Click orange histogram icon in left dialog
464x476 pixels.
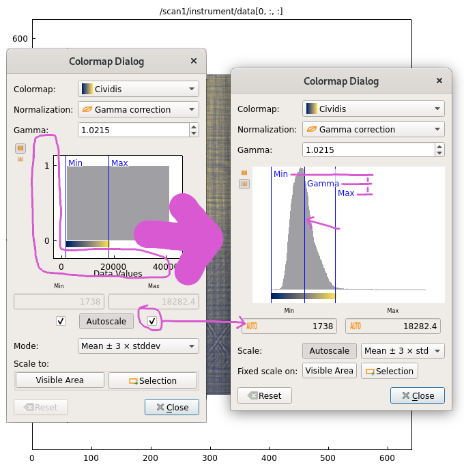coord(20,148)
